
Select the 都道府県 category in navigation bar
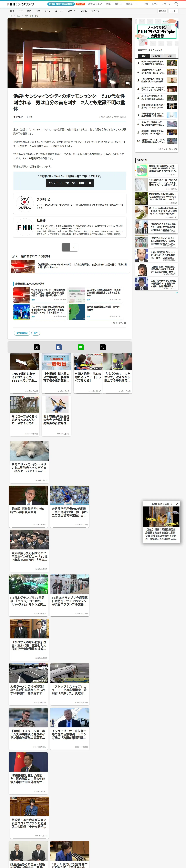click(95, 11)
